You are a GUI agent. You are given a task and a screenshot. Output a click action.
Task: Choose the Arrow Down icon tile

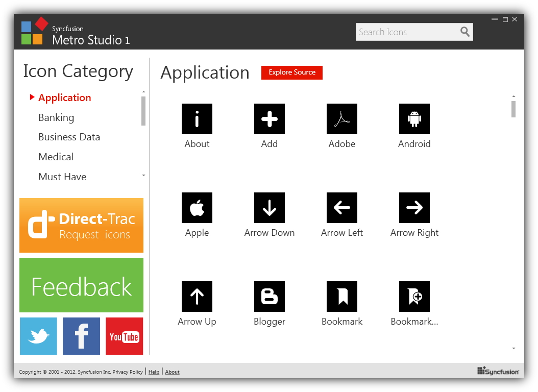270,208
